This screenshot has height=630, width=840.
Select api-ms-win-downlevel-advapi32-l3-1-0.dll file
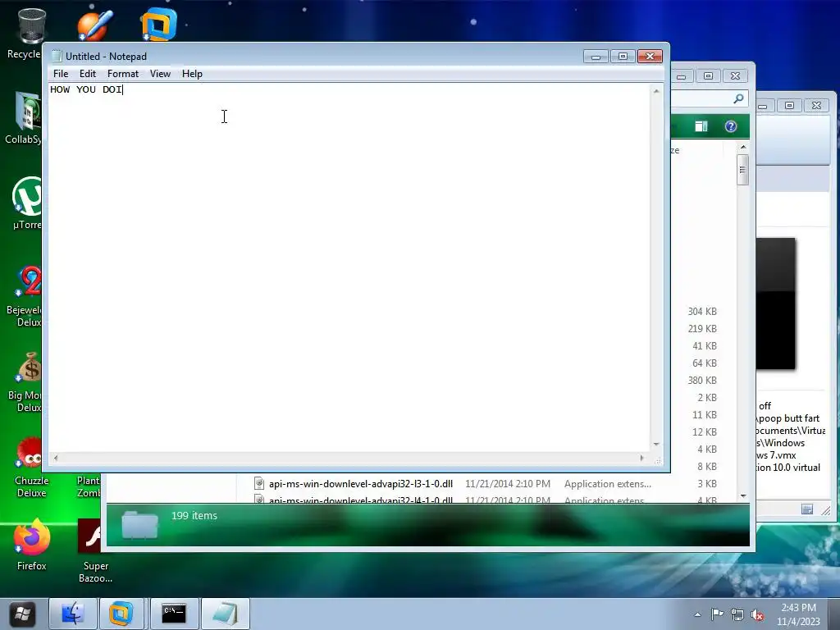[x=361, y=484]
